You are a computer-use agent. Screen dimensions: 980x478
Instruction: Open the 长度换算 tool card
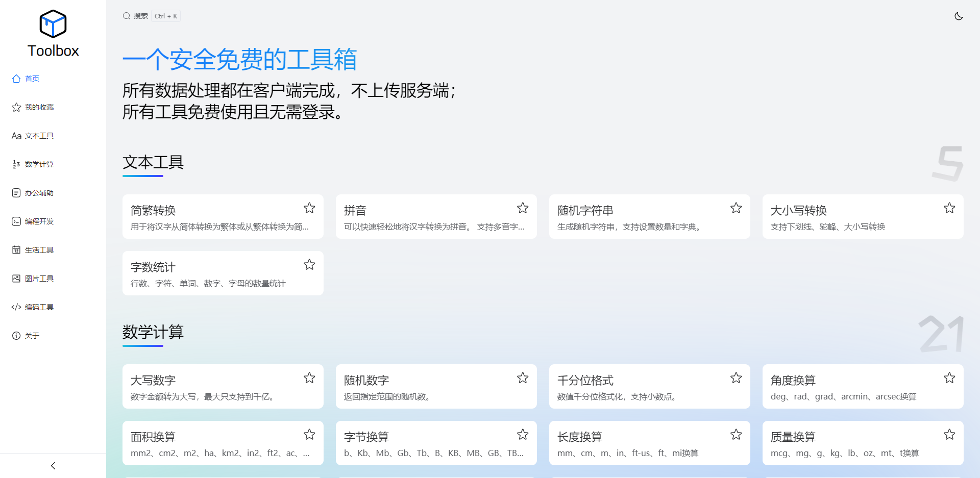tap(650, 443)
